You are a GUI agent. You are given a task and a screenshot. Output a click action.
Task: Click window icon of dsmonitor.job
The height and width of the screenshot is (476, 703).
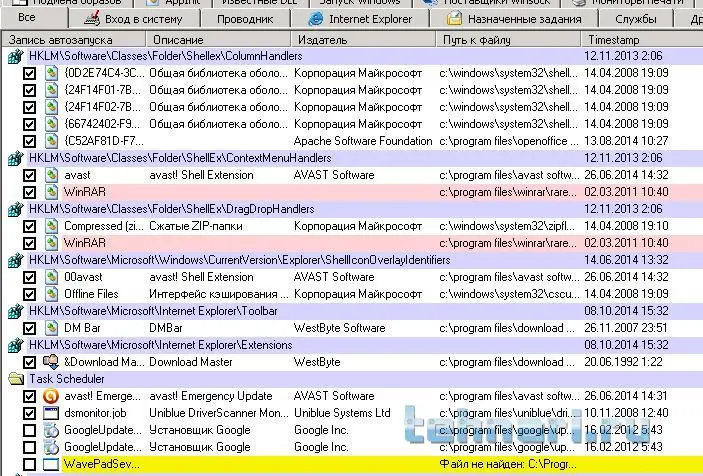51,413
